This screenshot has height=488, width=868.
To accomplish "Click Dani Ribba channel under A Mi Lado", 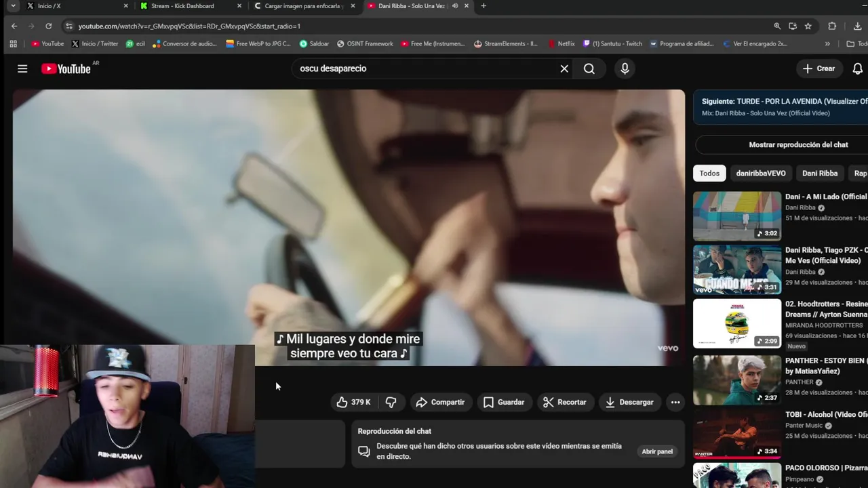I will click(800, 208).
